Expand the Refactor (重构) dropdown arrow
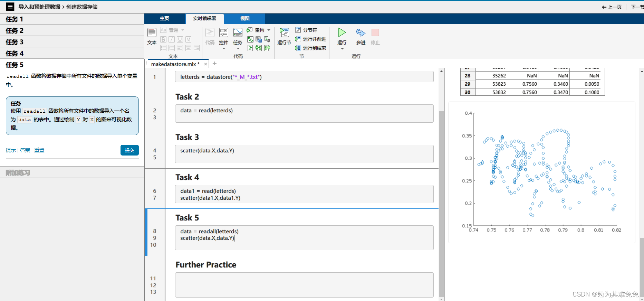 point(269,30)
